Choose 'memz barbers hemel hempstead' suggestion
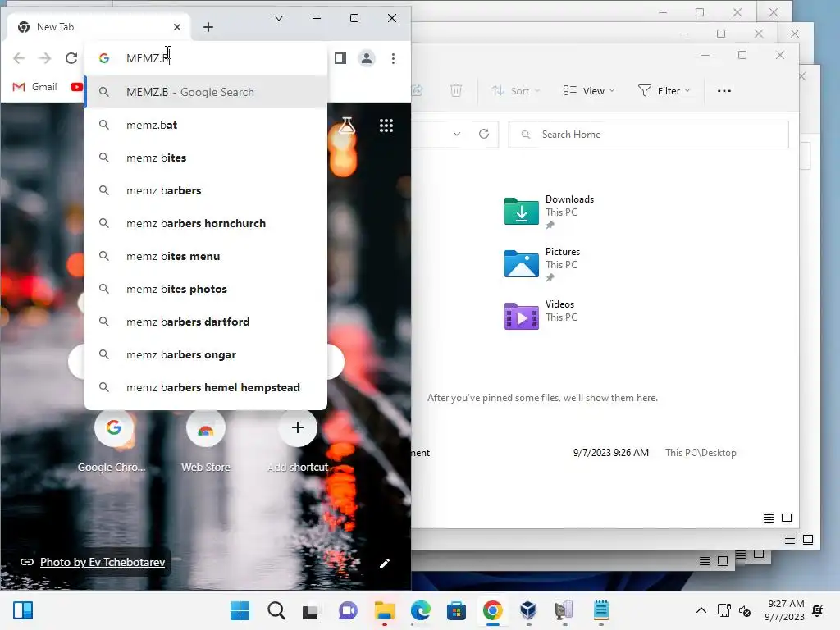Viewport: 840px width, 630px height. pyautogui.click(x=206, y=387)
